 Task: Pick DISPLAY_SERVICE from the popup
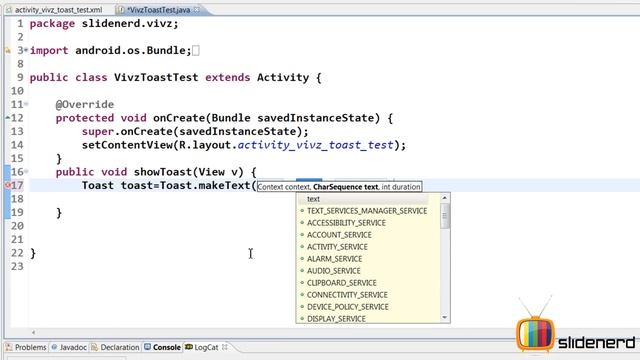[x=336, y=319]
